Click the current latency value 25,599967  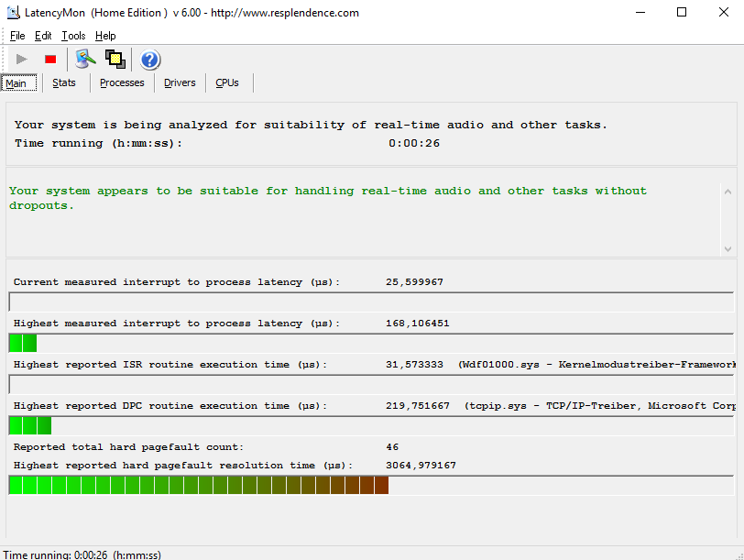[x=415, y=282]
